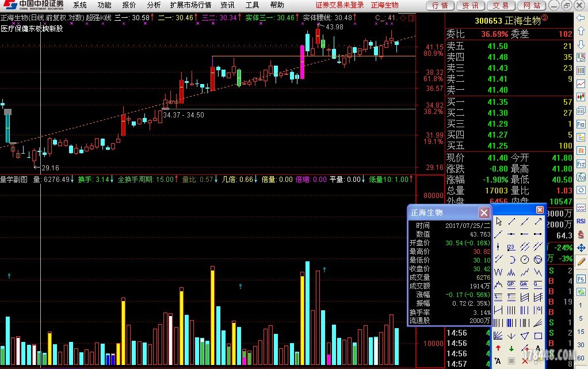
Task: Place a green down-arrow marker
Action: coord(511,348)
